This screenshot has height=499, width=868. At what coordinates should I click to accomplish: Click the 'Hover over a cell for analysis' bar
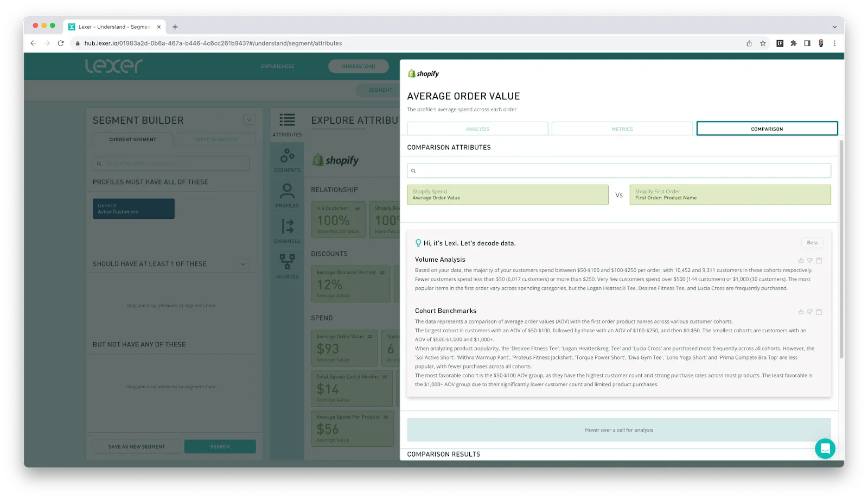coord(619,429)
